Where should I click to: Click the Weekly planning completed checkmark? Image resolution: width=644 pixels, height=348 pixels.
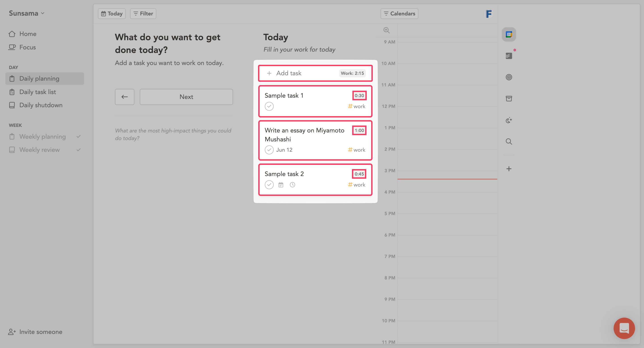point(78,136)
